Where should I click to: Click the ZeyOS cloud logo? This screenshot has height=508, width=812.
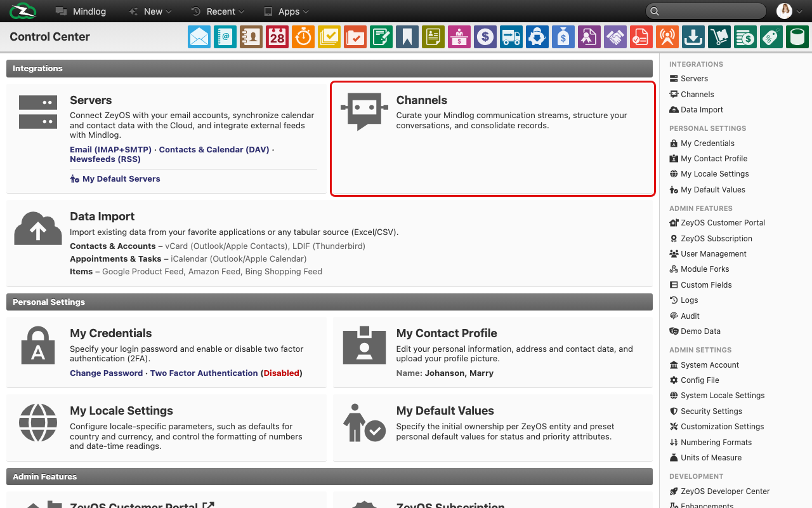point(23,11)
